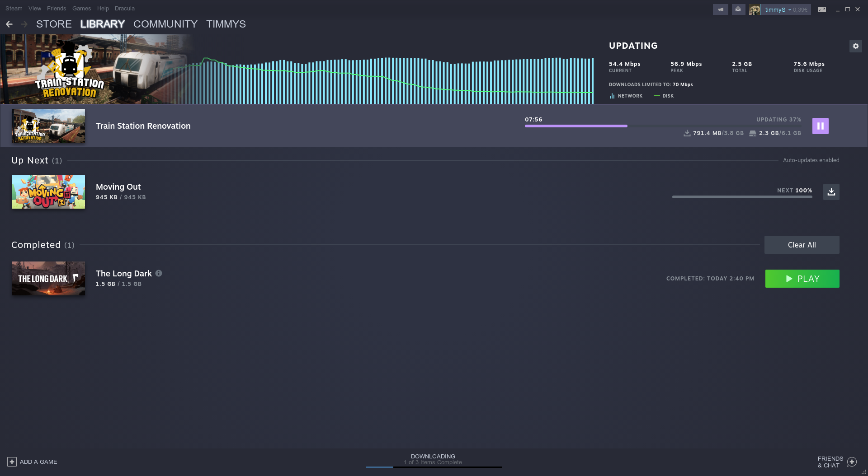
Task: Click the 54.4 Mbps current speed
Action: click(624, 64)
